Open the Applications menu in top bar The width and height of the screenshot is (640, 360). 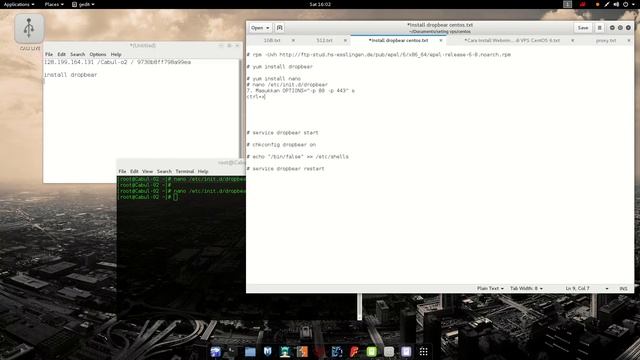click(19, 4)
